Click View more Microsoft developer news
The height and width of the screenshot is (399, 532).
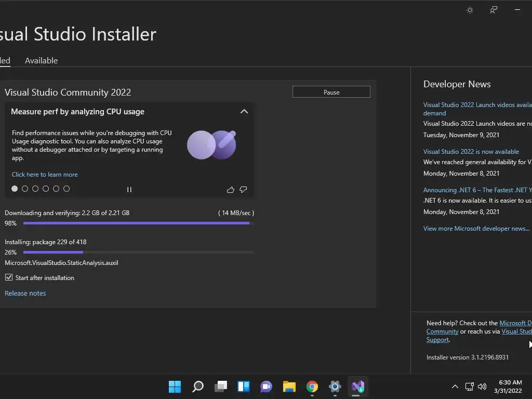[476, 229]
